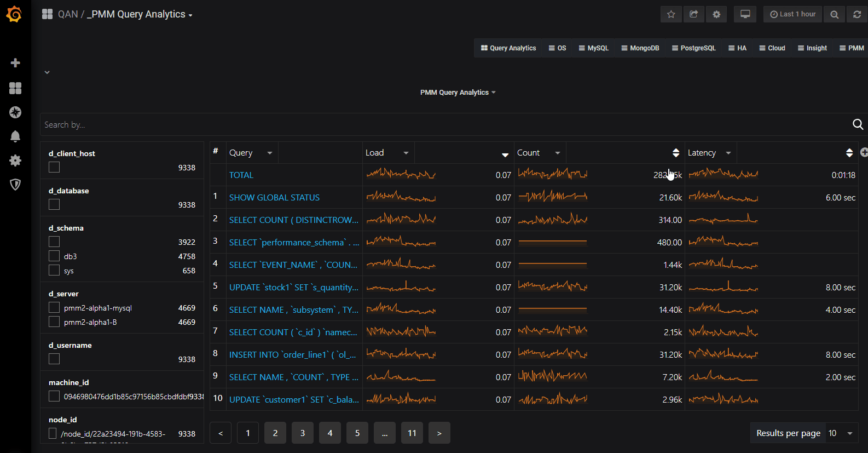Viewport: 868px width, 453px height.
Task: Open the TOTAL query row
Action: click(241, 175)
